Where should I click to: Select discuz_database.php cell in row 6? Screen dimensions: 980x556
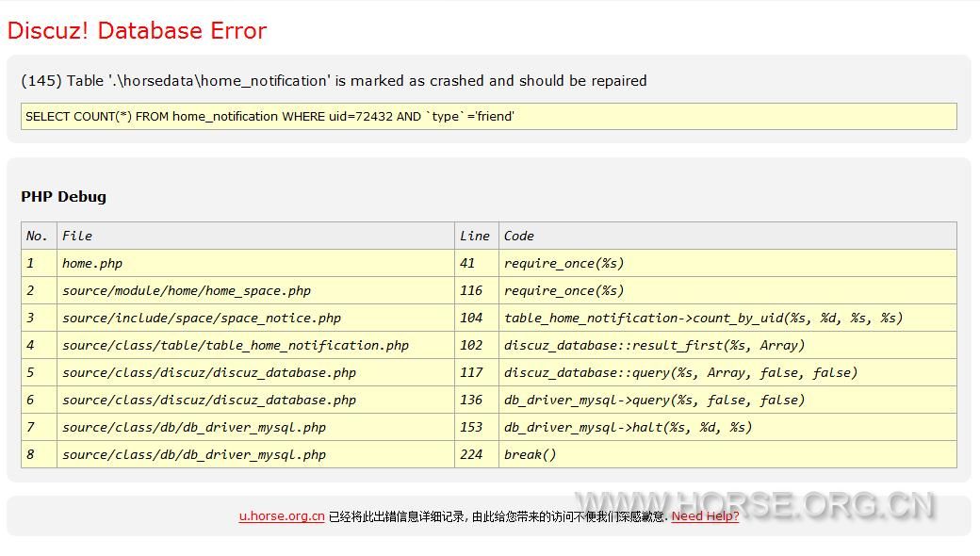click(x=255, y=400)
